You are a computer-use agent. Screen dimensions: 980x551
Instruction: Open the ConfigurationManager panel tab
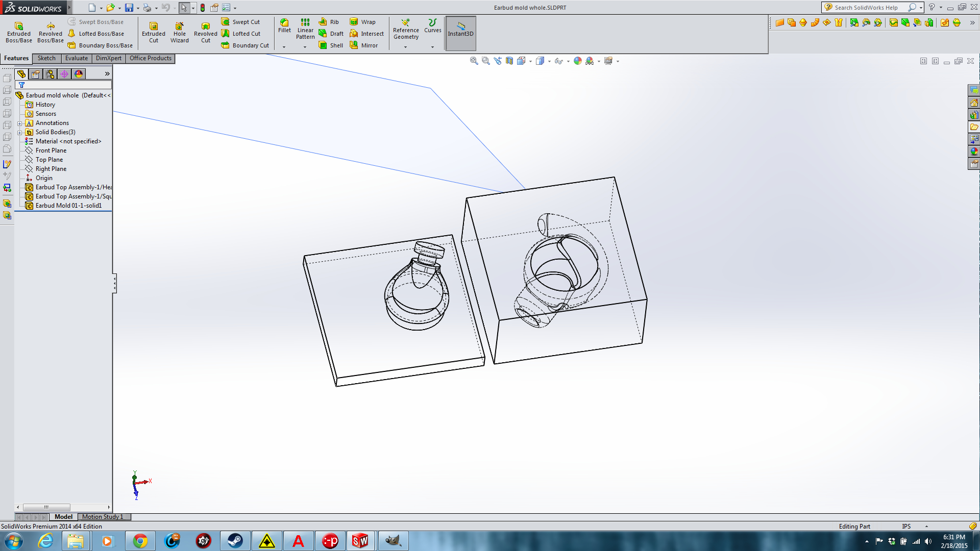point(50,74)
